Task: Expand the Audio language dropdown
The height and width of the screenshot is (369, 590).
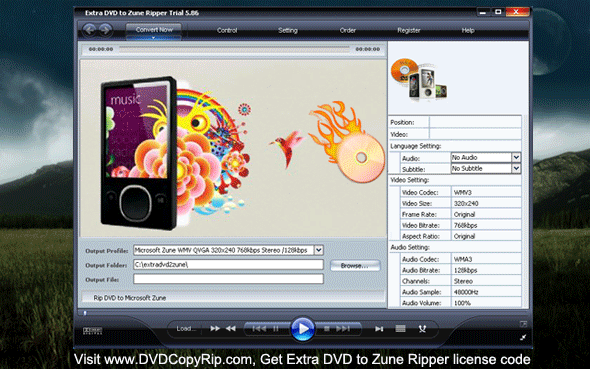Action: click(x=516, y=157)
